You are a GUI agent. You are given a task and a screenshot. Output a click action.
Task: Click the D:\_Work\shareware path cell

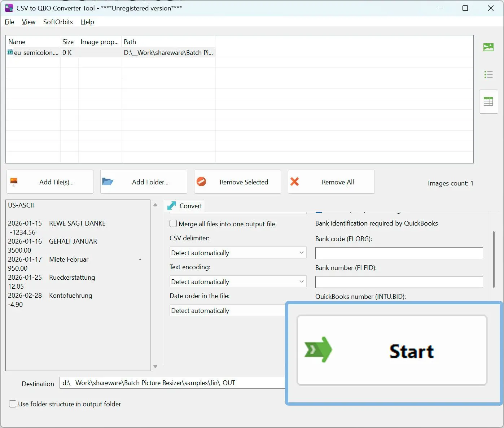tap(168, 53)
